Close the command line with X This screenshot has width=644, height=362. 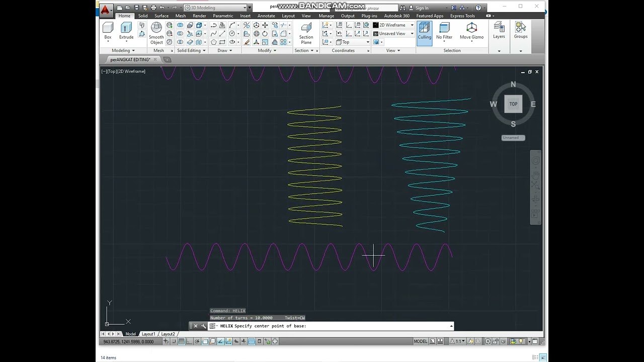(x=196, y=326)
